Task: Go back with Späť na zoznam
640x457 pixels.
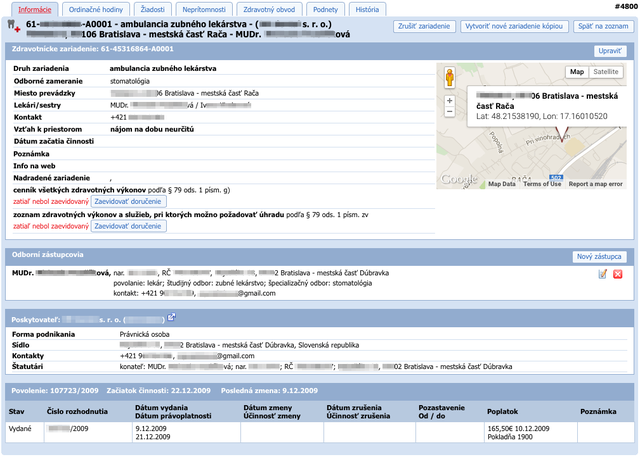Action: pos(603,26)
